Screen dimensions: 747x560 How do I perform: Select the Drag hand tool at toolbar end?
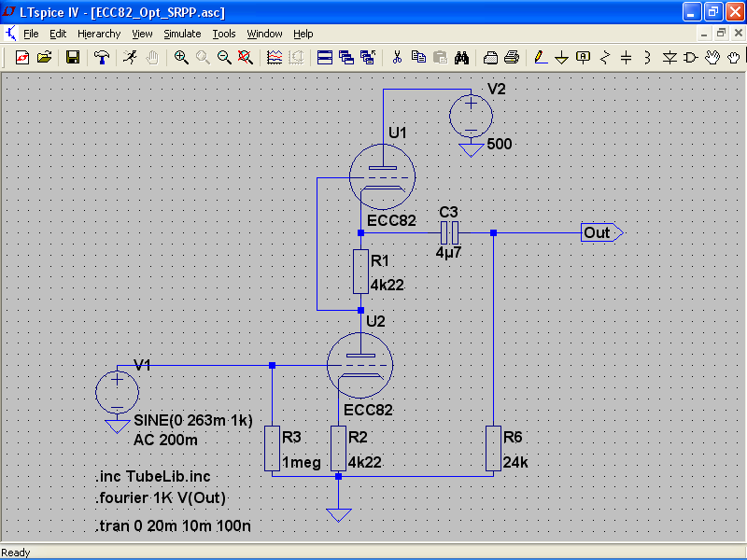click(734, 58)
